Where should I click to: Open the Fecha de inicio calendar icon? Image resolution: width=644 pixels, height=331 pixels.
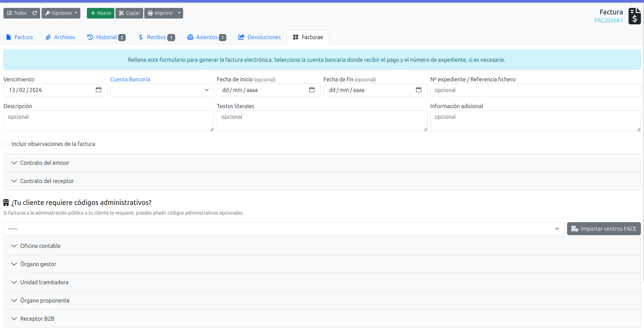coord(312,90)
